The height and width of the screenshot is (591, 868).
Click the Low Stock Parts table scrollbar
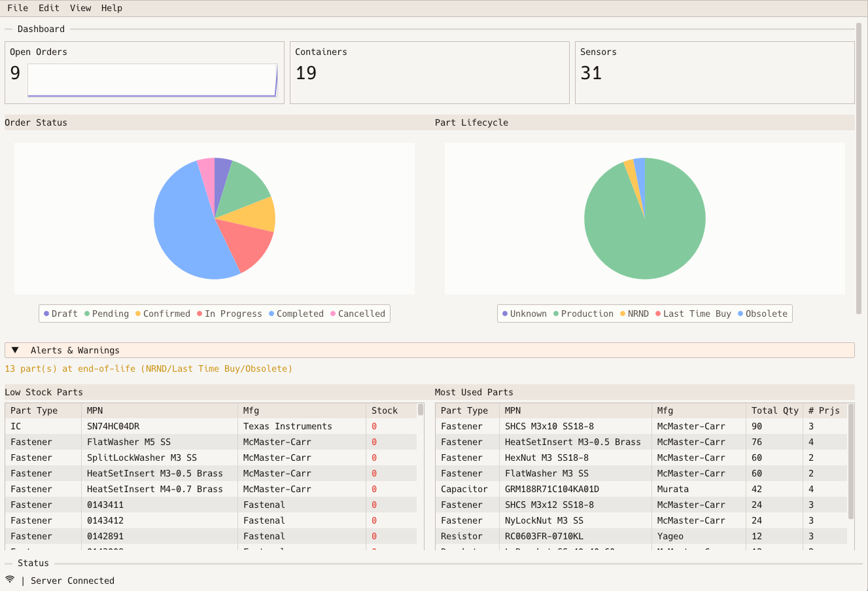[421, 410]
